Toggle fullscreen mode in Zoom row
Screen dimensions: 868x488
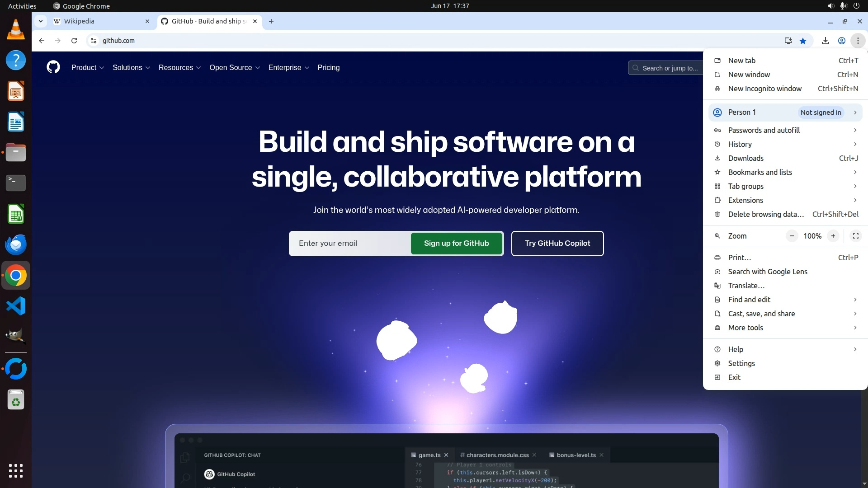point(855,236)
